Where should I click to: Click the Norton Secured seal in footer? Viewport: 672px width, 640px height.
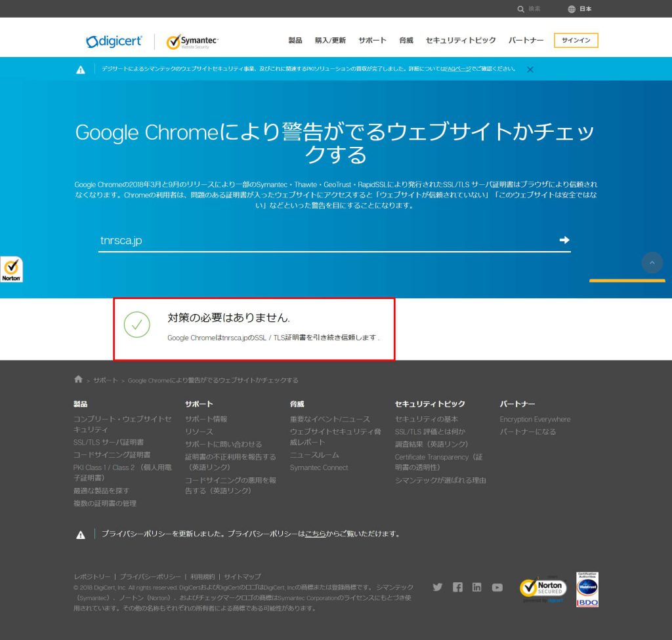point(543,590)
